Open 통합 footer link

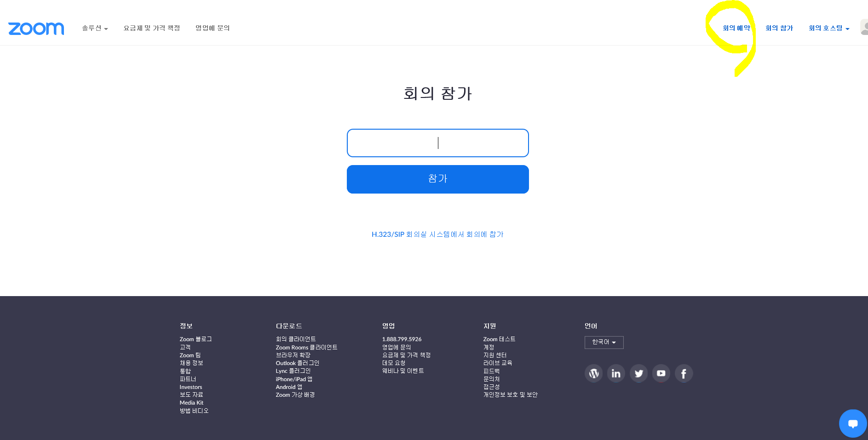pyautogui.click(x=185, y=371)
